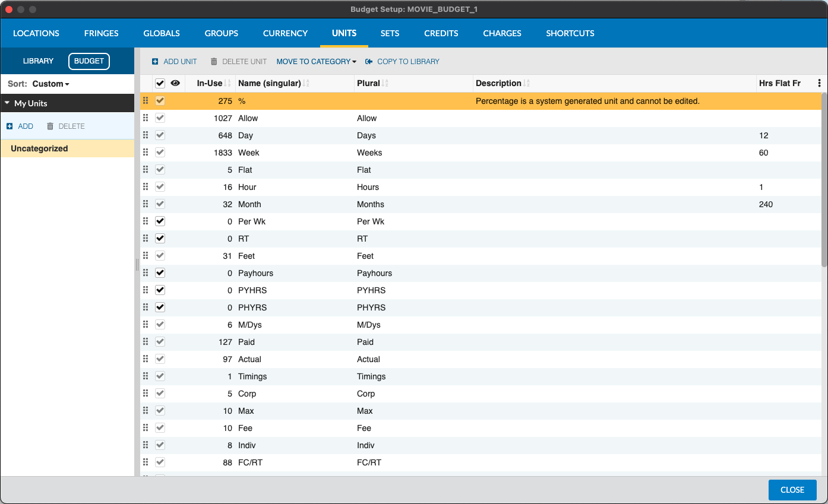
Task: Open the Currency tab
Action: coord(285,33)
